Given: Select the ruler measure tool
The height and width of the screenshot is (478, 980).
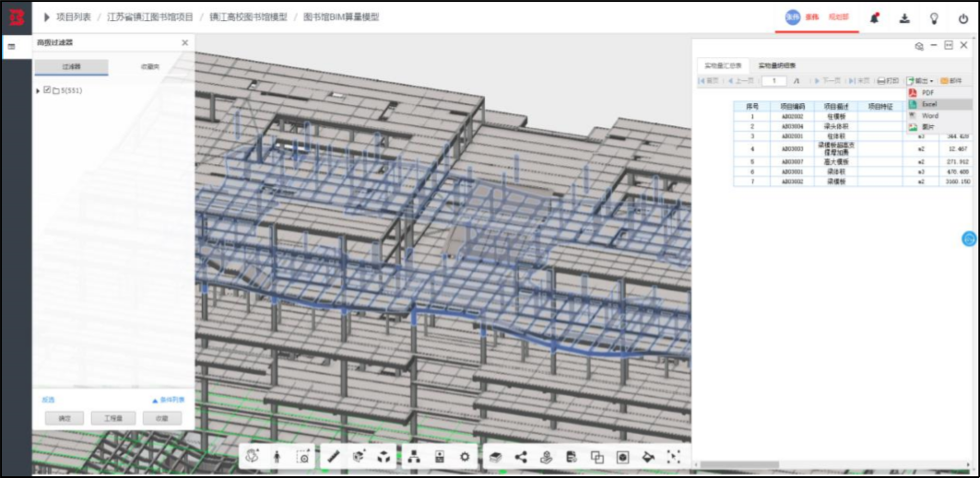Looking at the screenshot, I should (x=333, y=457).
